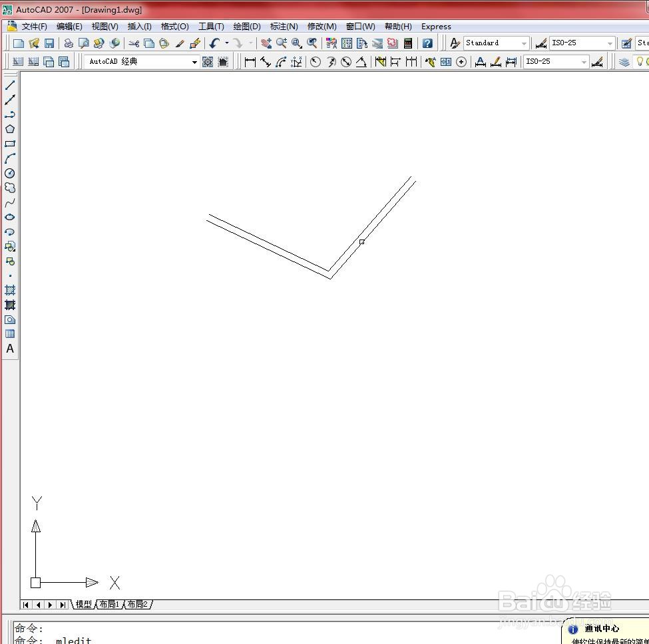
Task: Click the Aligned dimension icon
Action: pos(266,62)
